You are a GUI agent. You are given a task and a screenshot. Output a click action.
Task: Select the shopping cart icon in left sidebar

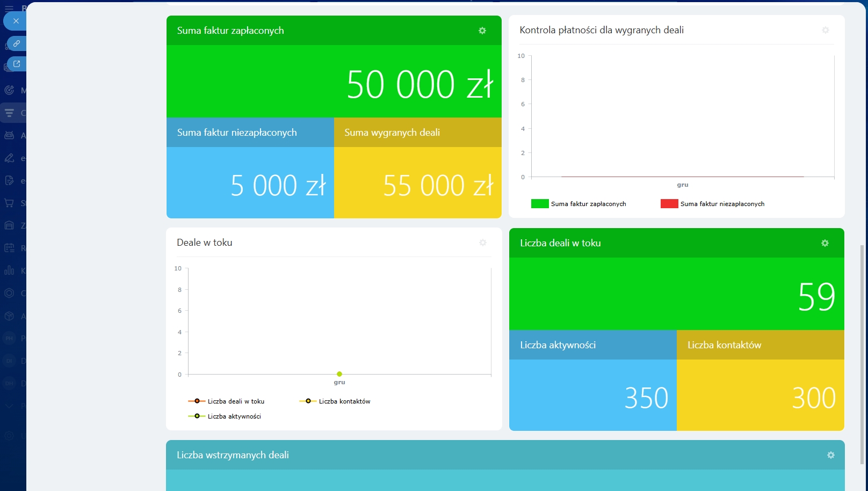[9, 203]
